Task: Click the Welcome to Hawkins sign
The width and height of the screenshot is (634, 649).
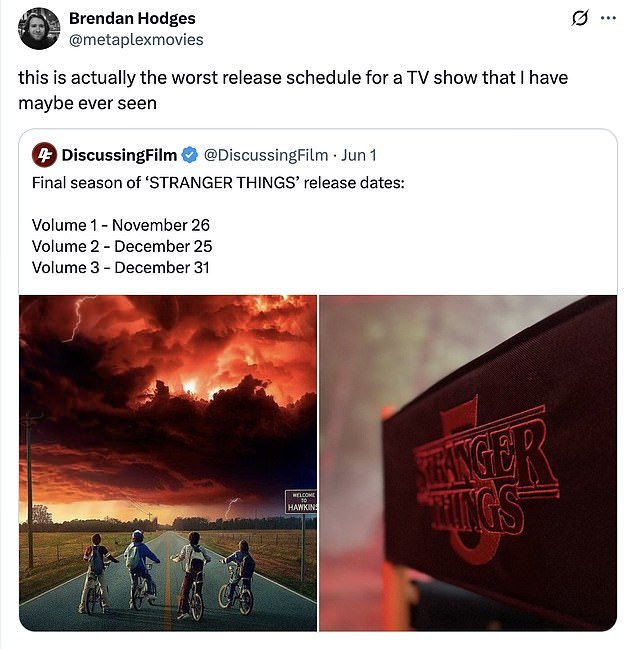Action: pyautogui.click(x=300, y=502)
